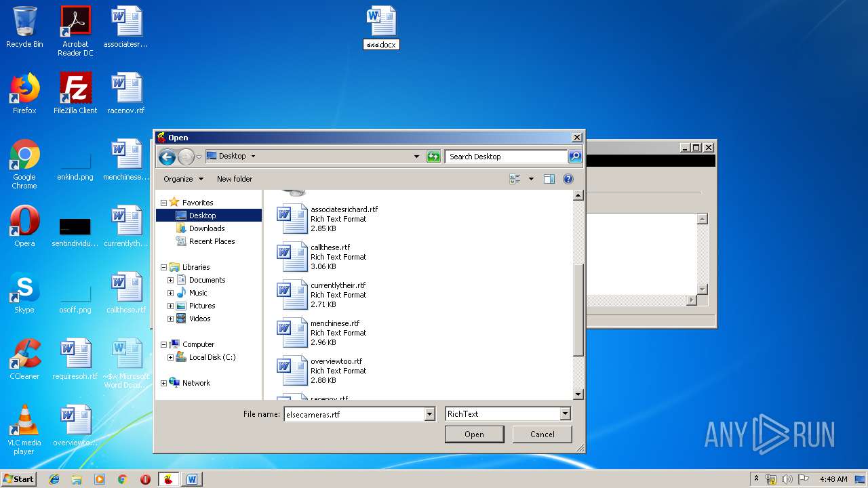Select Downloads in Favorites

(x=207, y=228)
